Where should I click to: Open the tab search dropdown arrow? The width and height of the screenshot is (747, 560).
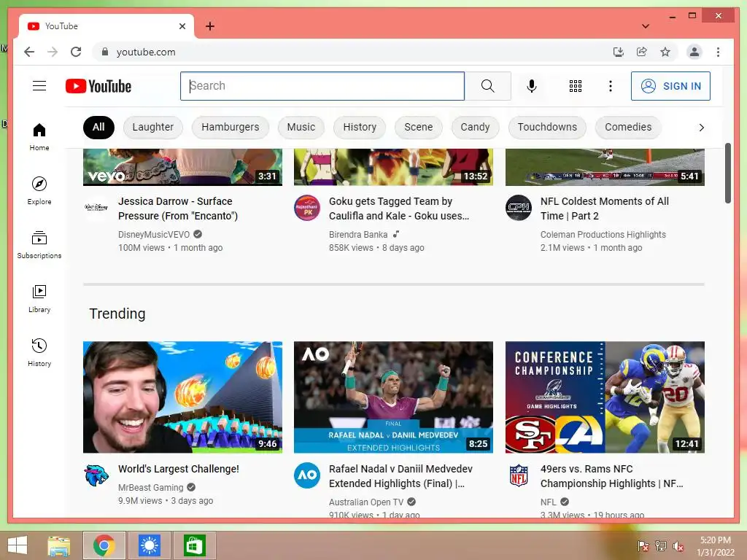646,26
